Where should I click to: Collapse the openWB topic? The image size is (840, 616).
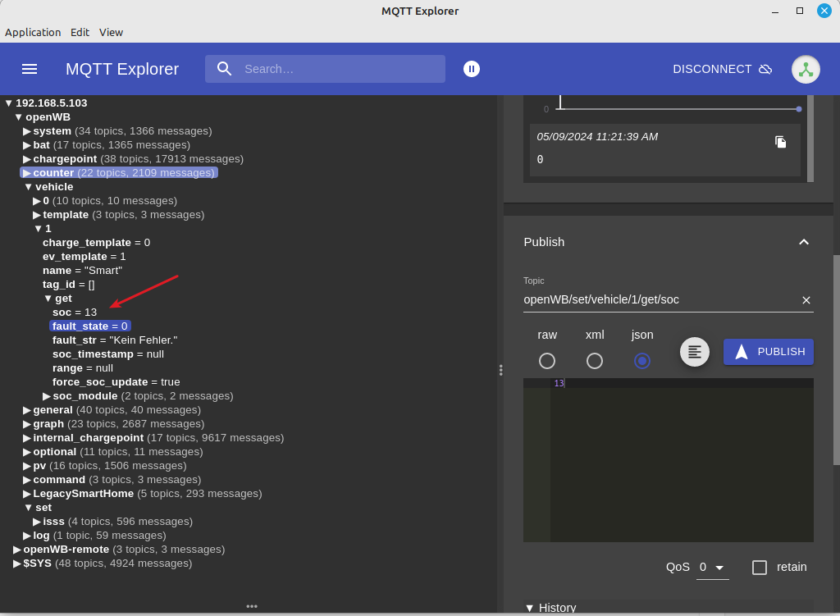[x=19, y=117]
